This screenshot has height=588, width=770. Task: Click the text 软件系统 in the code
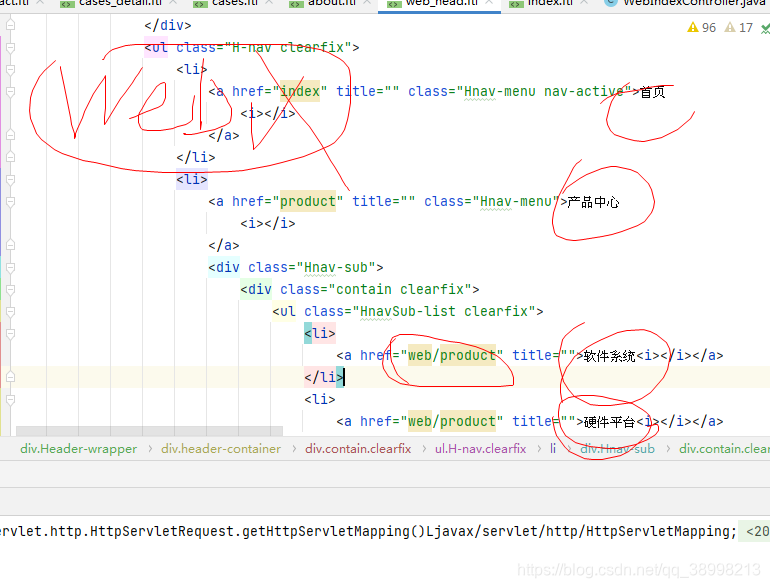[609, 356]
